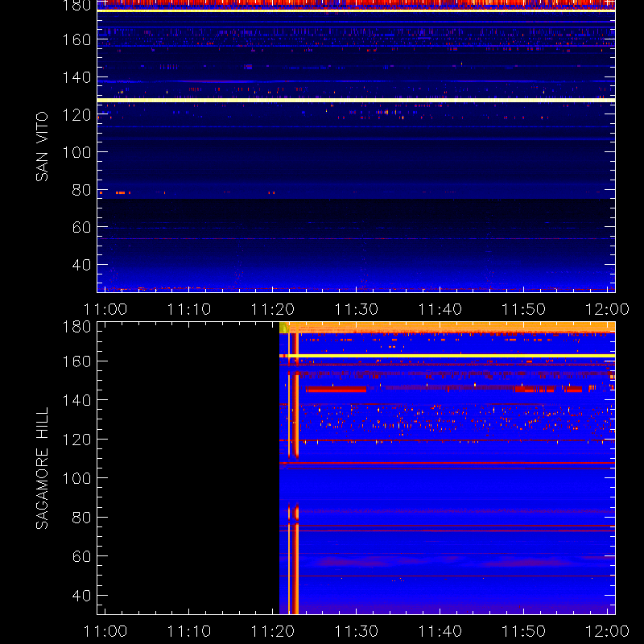Click the SAGAMORE HILL station axis label
The image size is (644, 644).
click(42, 469)
